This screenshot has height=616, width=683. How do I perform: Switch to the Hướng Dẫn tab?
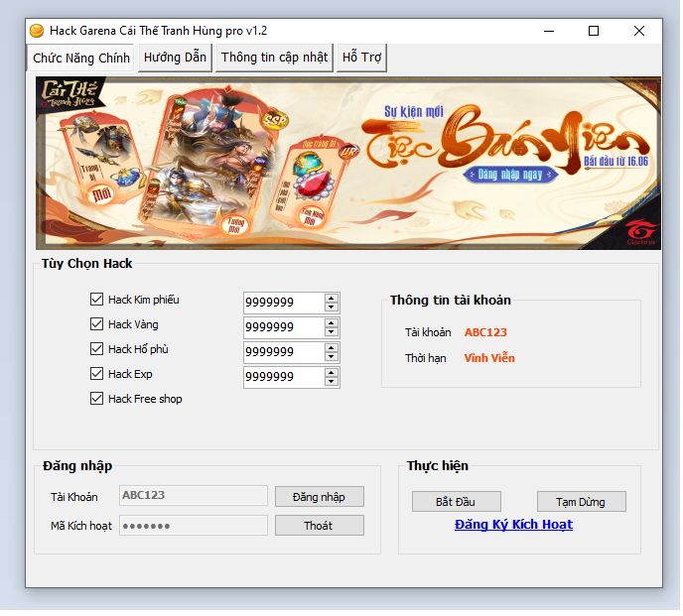(x=175, y=58)
